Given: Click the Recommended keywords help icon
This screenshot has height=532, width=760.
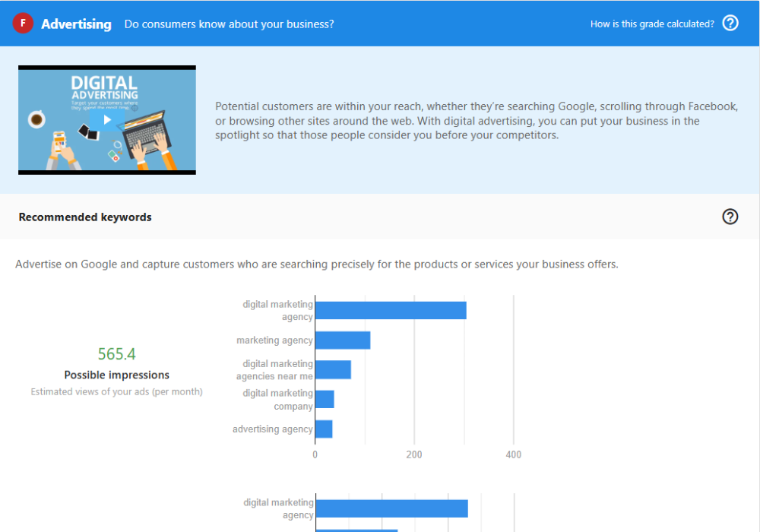Looking at the screenshot, I should tap(730, 217).
